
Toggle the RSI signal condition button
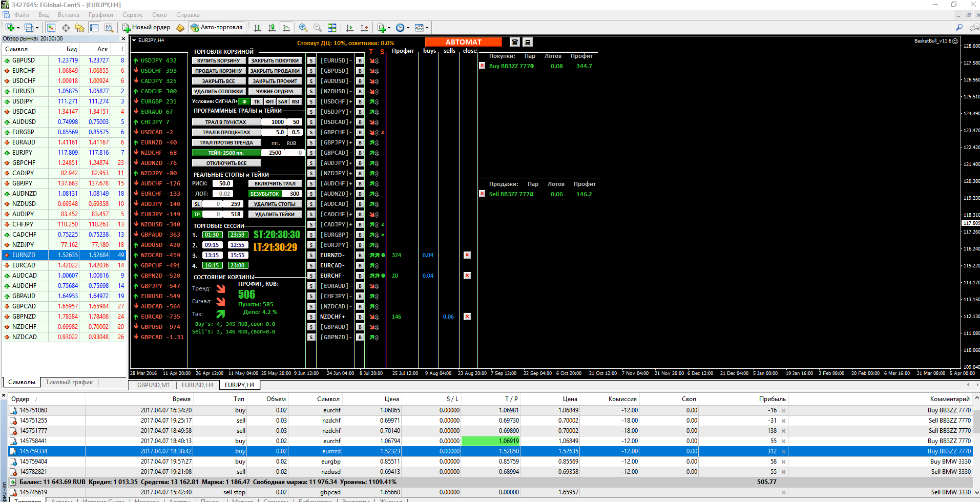(x=296, y=101)
